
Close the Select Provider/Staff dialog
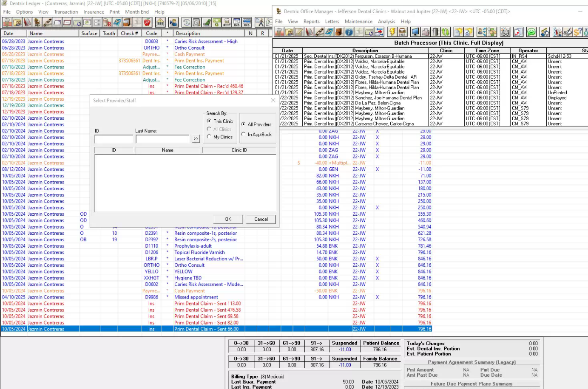click(x=273, y=100)
